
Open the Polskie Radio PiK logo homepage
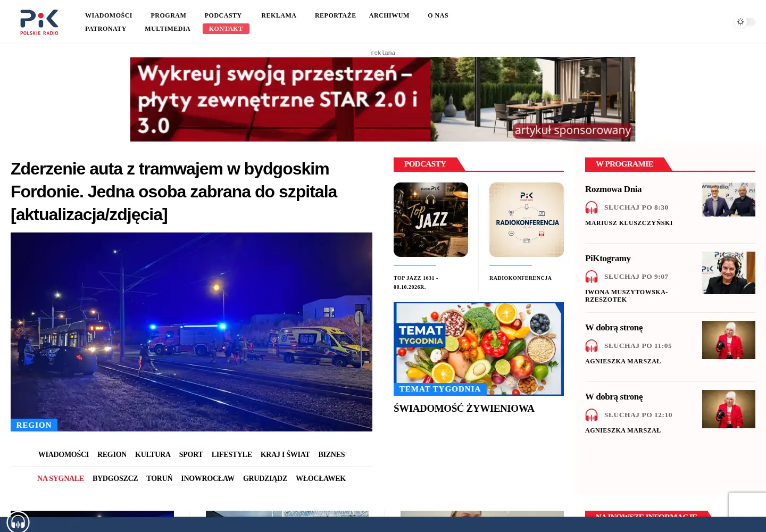pyautogui.click(x=39, y=22)
